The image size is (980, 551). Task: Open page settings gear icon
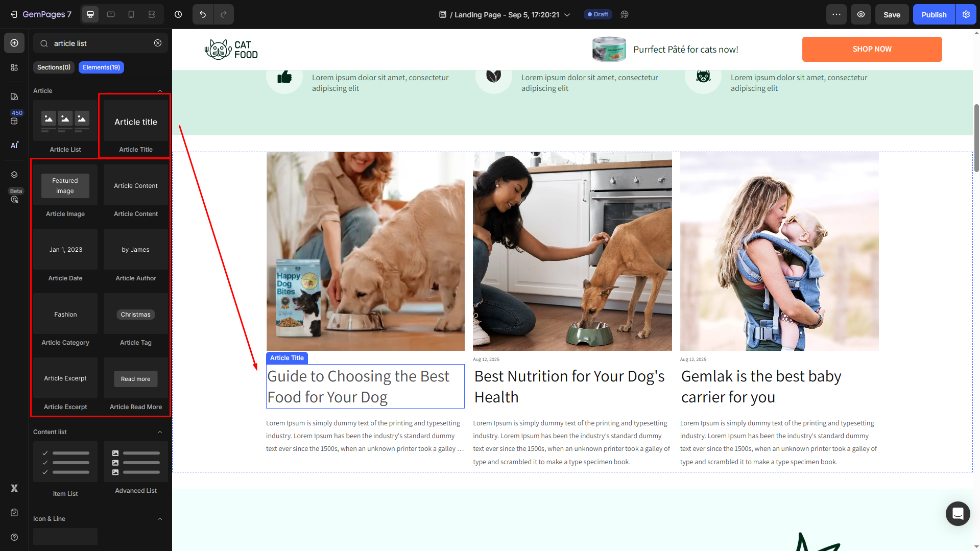click(966, 14)
